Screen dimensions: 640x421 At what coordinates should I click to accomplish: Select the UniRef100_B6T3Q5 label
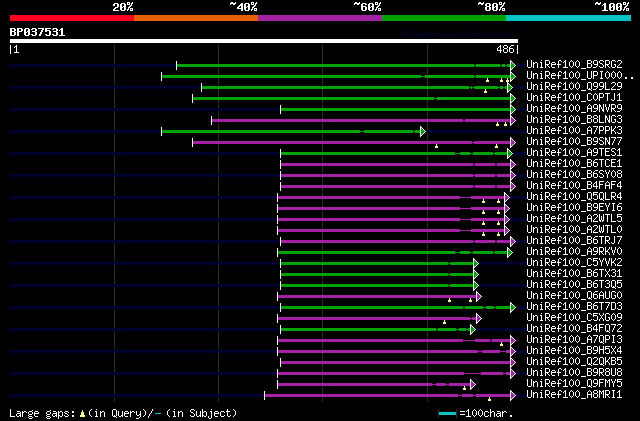(x=574, y=285)
